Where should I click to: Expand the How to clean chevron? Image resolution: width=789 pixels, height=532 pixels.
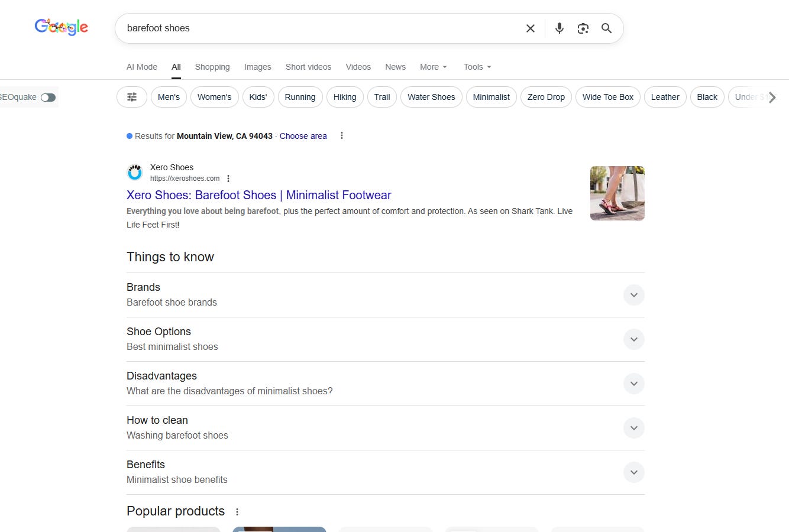pyautogui.click(x=633, y=428)
